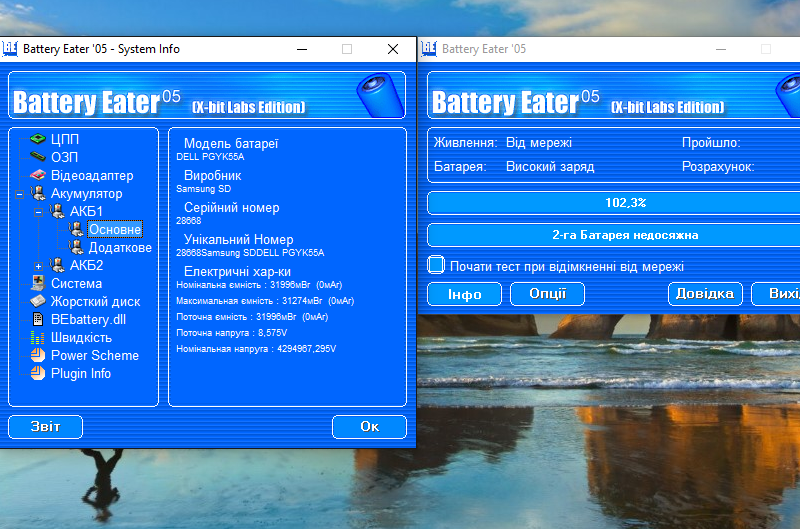This screenshot has height=529, width=800.
Task: Click the Відеоадаптер video card icon
Action: (x=38, y=175)
